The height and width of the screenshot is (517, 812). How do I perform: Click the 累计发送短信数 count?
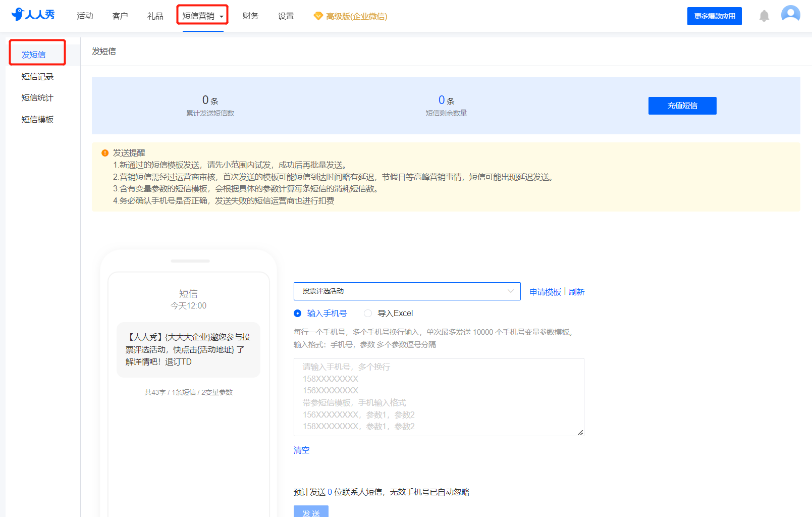click(210, 100)
